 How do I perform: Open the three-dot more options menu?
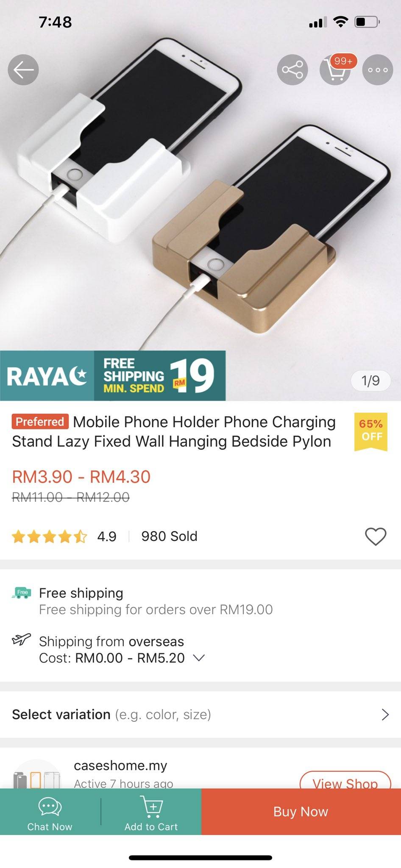click(x=378, y=70)
